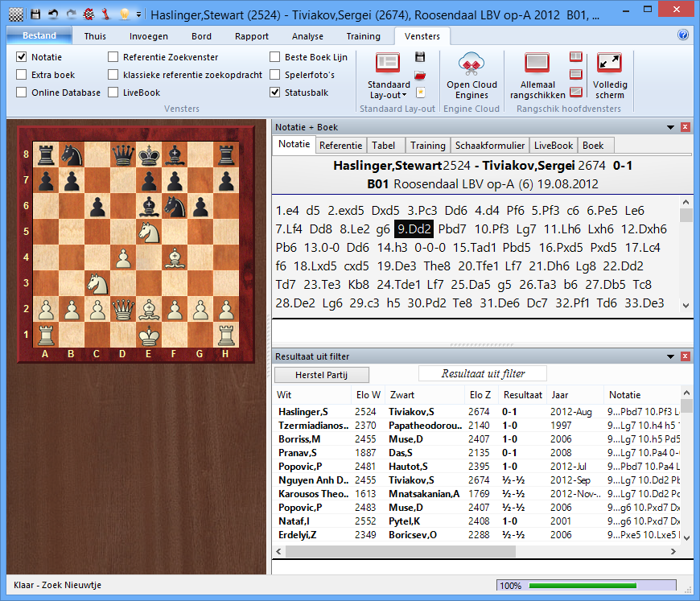The height and width of the screenshot is (601, 700).
Task: Switch to the Analyse ribbon tab
Action: click(307, 36)
